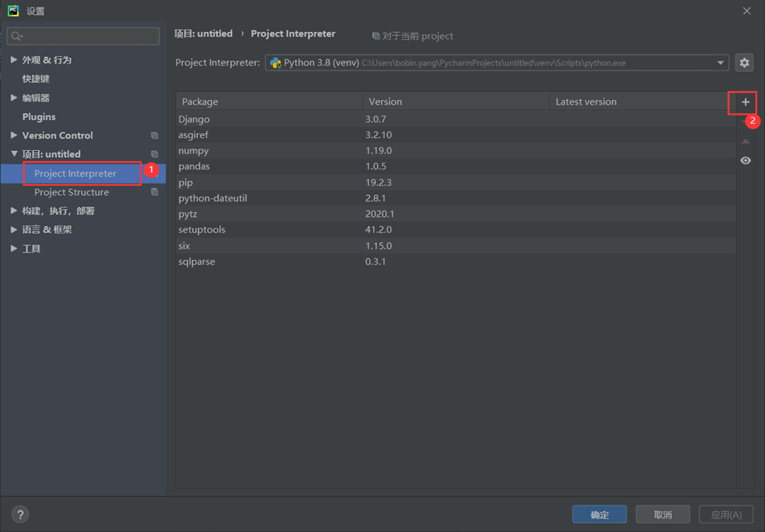Select the python-dateutil package row
The height and width of the screenshot is (532, 765).
tap(456, 198)
